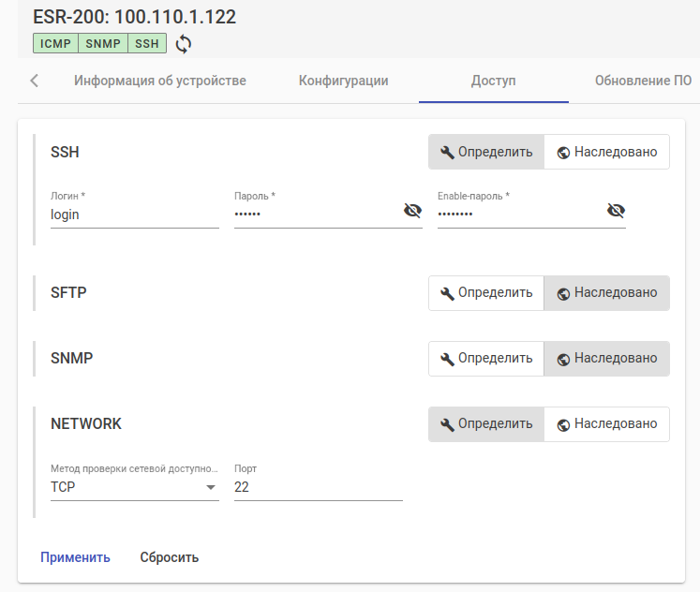Open the Конфигурации tab
Screen dimensions: 700x592
point(343,81)
